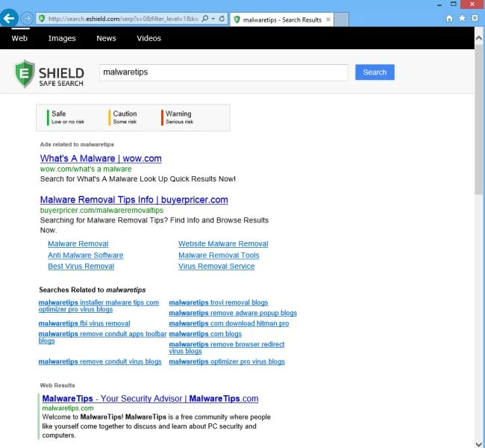Open malwaretips remove conduit virus blogs search
The height and width of the screenshot is (448, 485).
(x=100, y=361)
